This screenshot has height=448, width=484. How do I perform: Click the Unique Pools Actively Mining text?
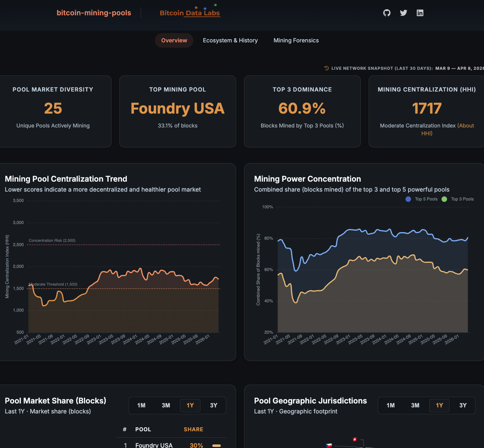(53, 126)
